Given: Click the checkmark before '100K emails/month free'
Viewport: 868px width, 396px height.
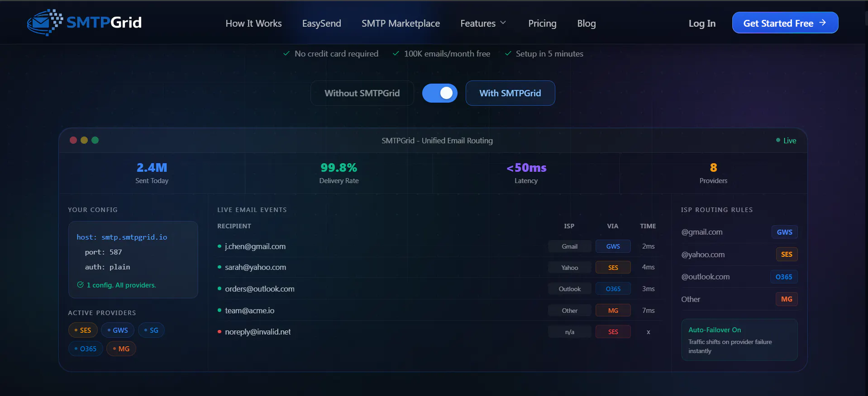Looking at the screenshot, I should [x=396, y=53].
